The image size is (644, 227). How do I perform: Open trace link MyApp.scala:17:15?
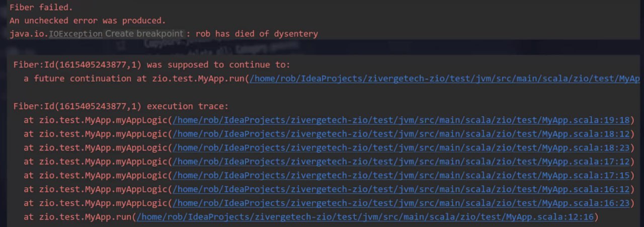tap(401, 176)
